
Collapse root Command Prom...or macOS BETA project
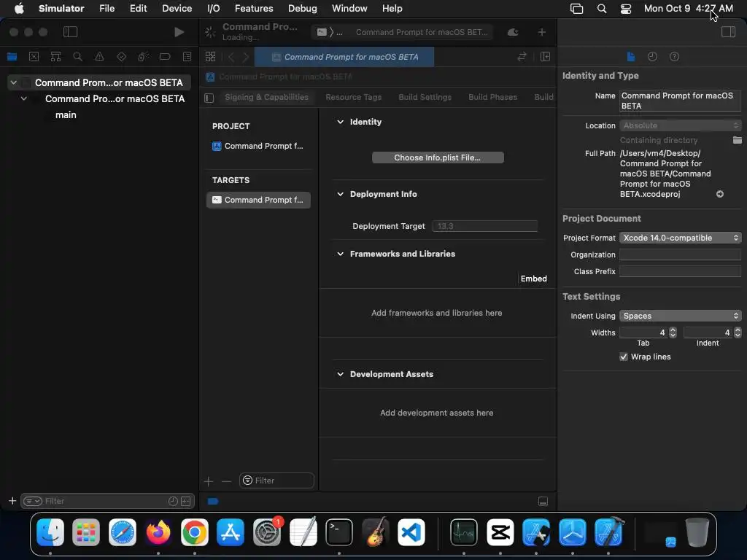[x=14, y=82]
